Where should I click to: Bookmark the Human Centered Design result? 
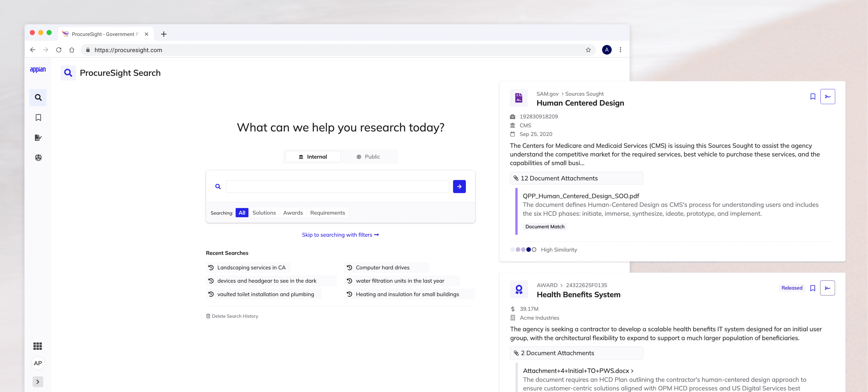pyautogui.click(x=812, y=97)
